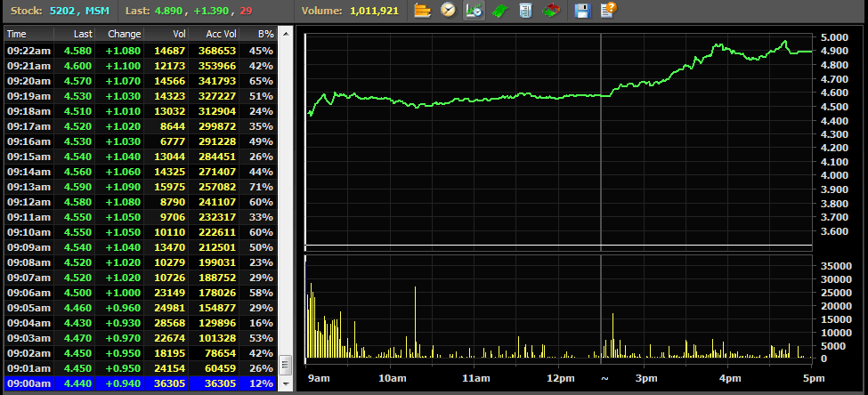This screenshot has height=395, width=868.
Task: Click the 3pm chart axis label
Action: (x=646, y=379)
